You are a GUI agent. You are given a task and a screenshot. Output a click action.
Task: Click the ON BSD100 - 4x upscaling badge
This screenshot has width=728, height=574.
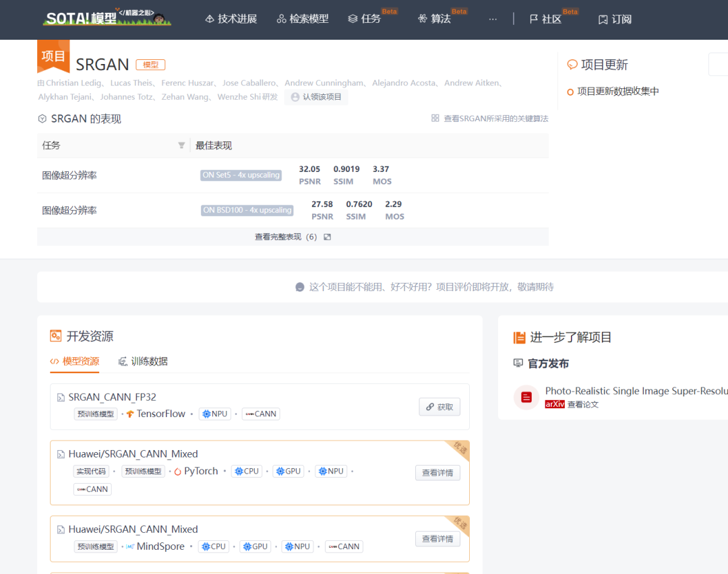(x=247, y=210)
